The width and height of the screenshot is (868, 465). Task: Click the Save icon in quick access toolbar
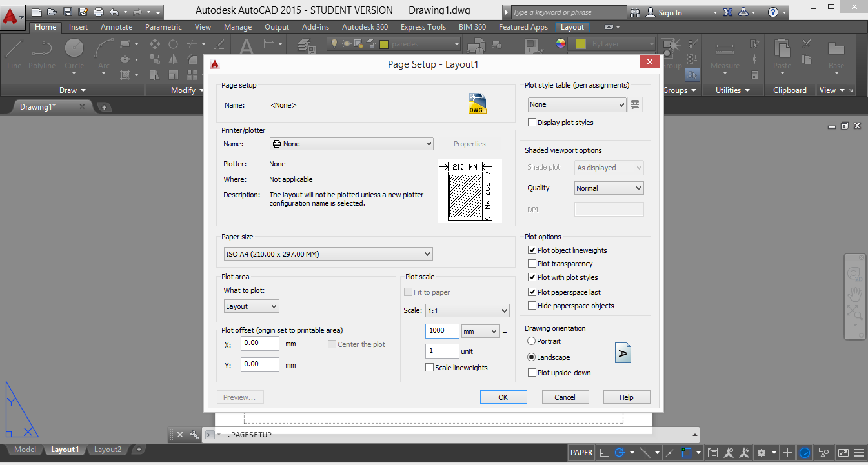(67, 12)
